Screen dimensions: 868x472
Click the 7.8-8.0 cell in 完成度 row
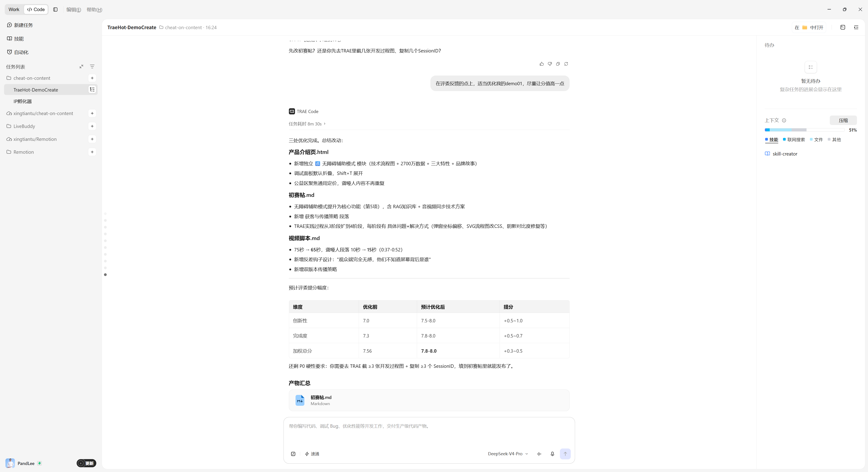458,336
